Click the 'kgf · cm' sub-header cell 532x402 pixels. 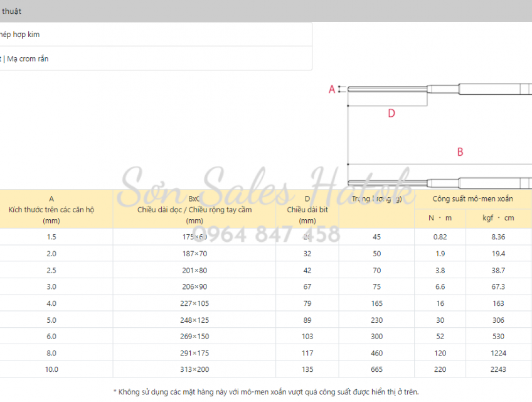tap(498, 219)
